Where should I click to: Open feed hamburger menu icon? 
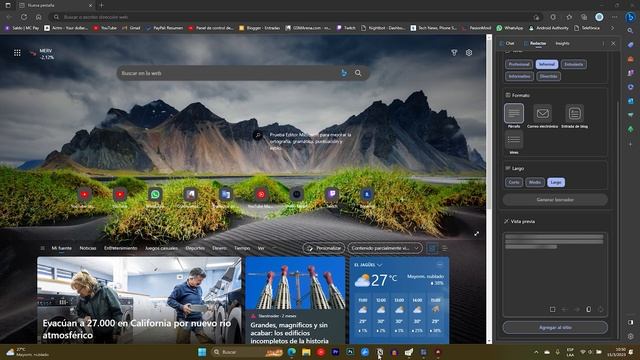pyautogui.click(x=42, y=248)
